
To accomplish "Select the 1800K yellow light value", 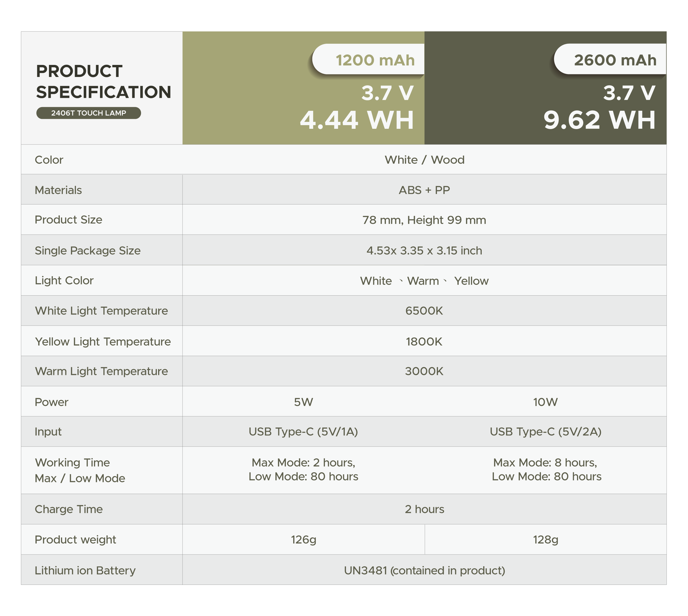I will (424, 341).
